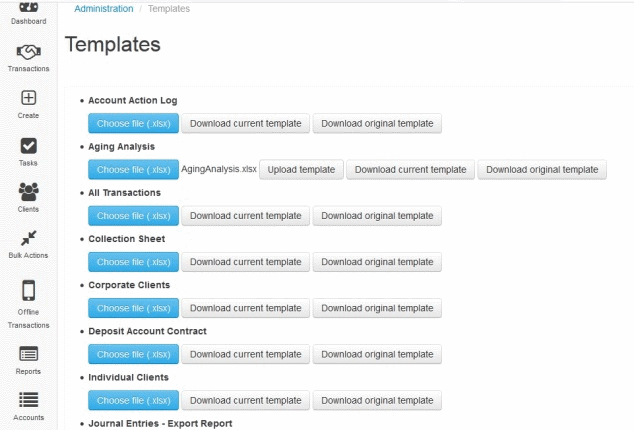Screen dimensions: 634x430
Task: Choose a file for Individual Clients
Action: pyautogui.click(x=133, y=400)
